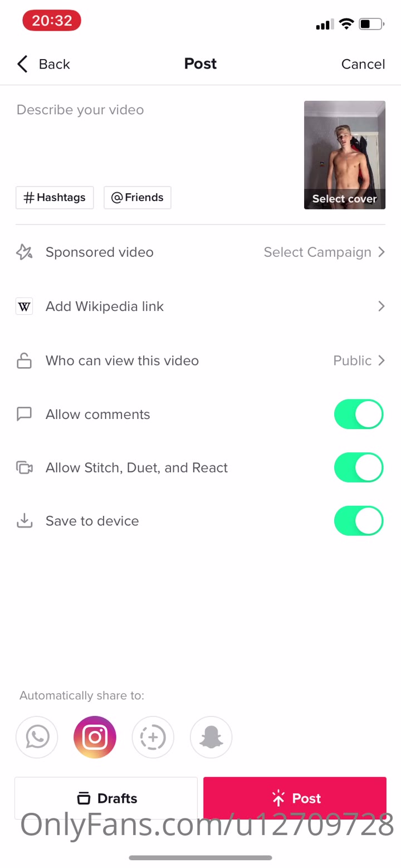Tap Select cover on the video thumbnail

pyautogui.click(x=344, y=198)
